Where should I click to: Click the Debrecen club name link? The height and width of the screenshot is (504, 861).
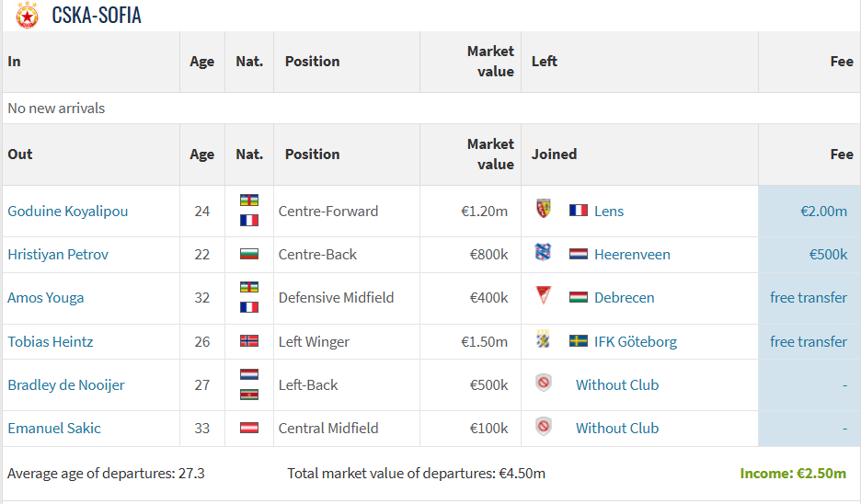625,297
